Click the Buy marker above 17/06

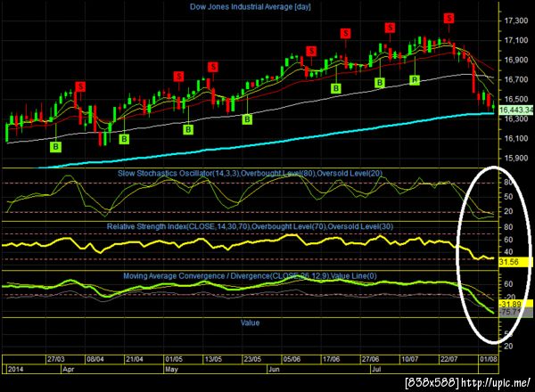336,88
